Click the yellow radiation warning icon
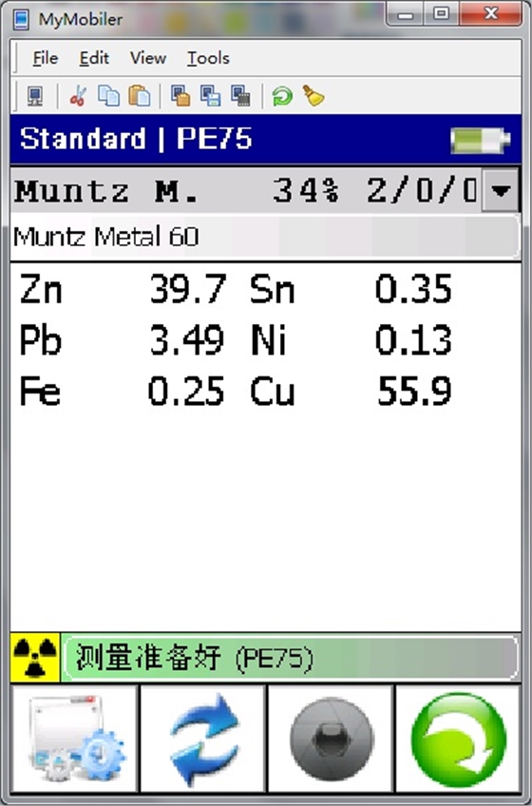The height and width of the screenshot is (806, 532). [x=35, y=658]
